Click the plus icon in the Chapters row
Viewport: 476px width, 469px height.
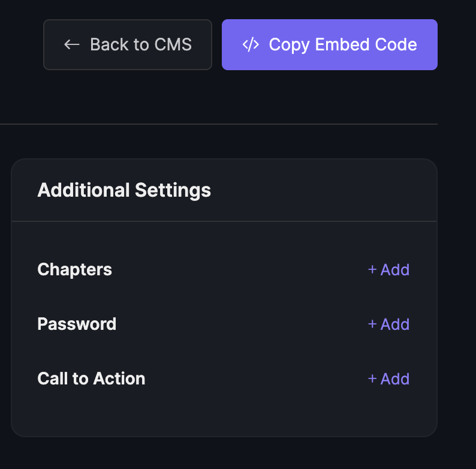click(372, 269)
